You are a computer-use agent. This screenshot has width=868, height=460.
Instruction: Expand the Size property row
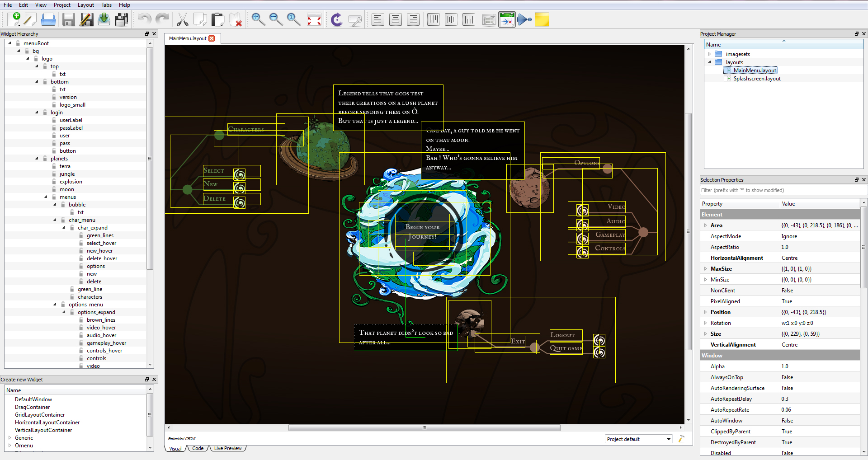point(705,334)
